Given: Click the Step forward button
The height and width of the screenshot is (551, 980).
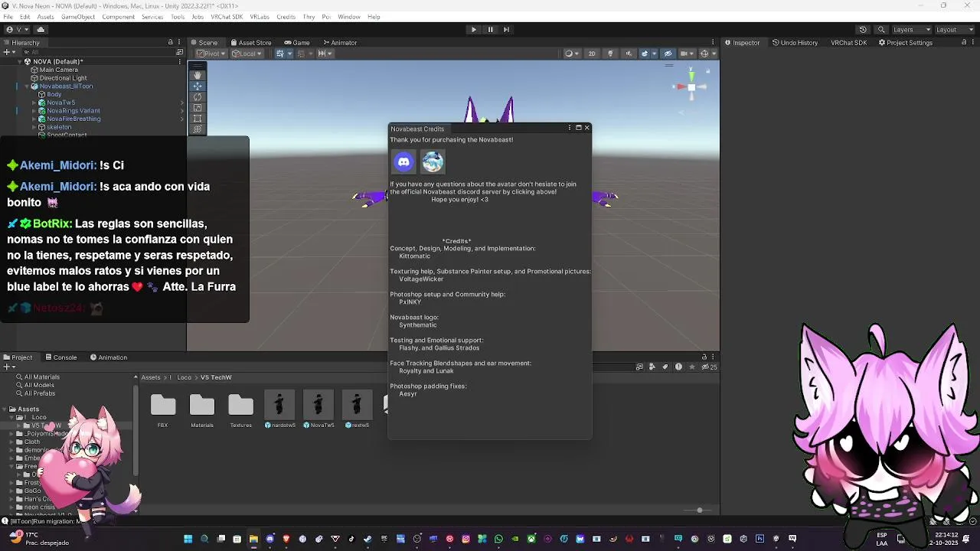Looking at the screenshot, I should click(x=506, y=29).
